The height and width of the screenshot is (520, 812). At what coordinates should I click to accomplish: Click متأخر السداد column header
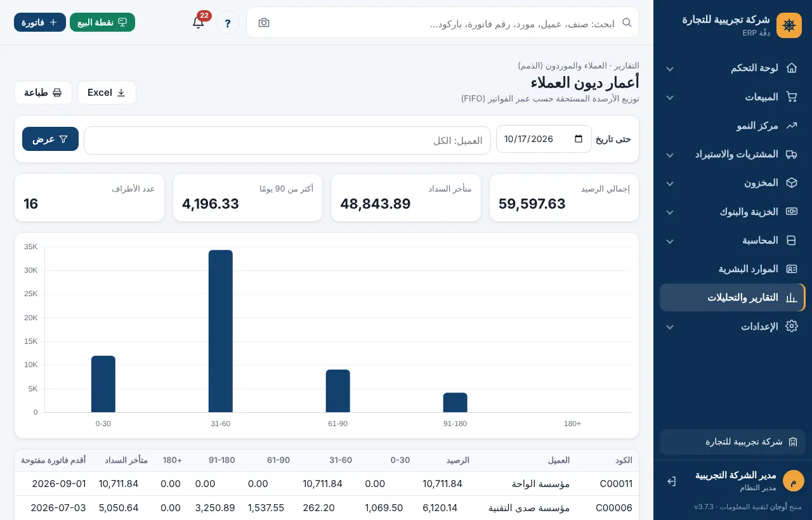(126, 460)
